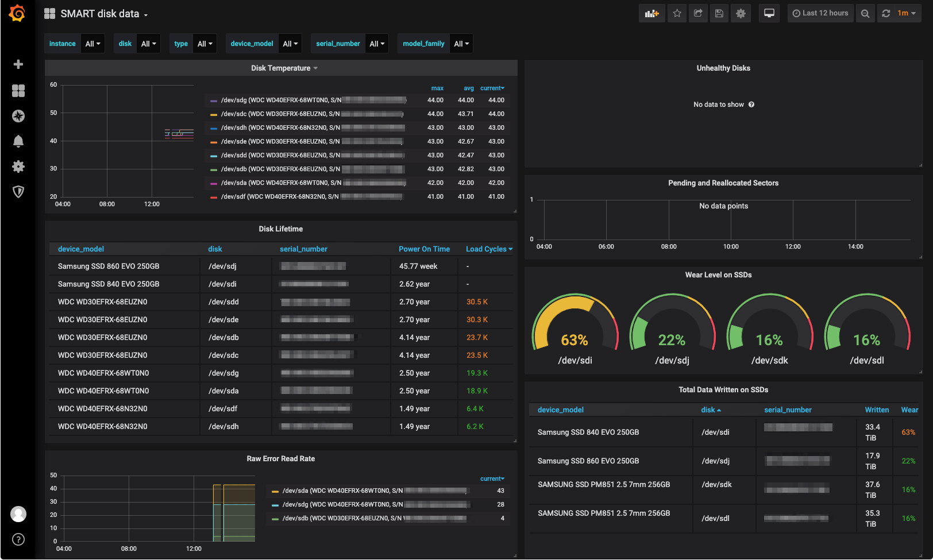Click the Add panel toolbar icon

[x=651, y=13]
